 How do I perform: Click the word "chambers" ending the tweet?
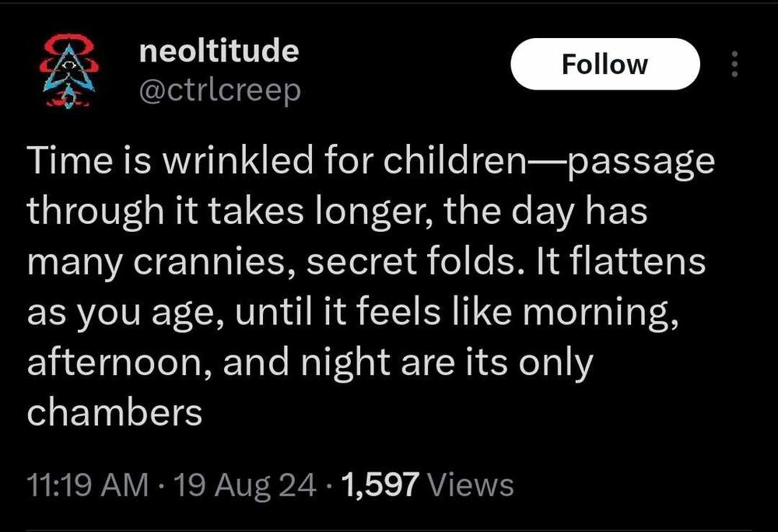(114, 412)
